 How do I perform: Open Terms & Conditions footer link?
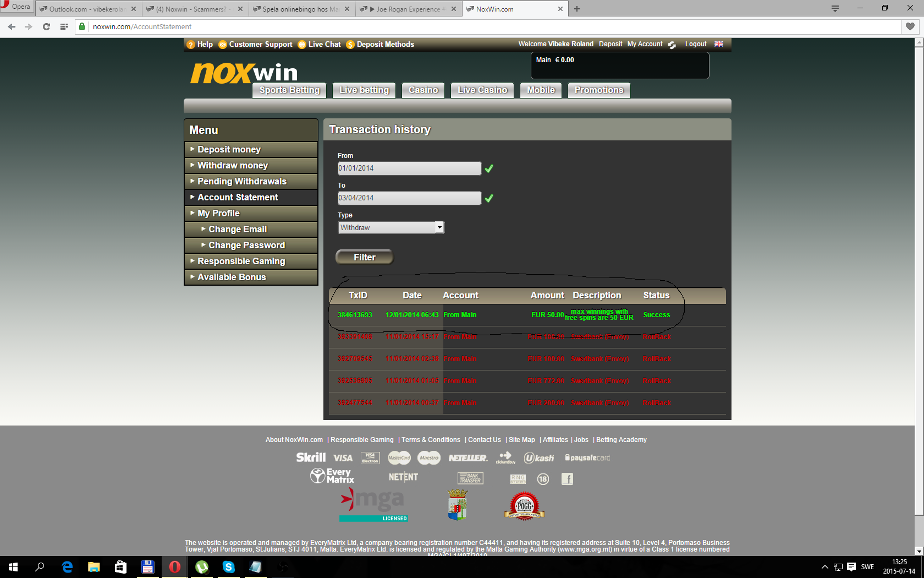(x=431, y=440)
